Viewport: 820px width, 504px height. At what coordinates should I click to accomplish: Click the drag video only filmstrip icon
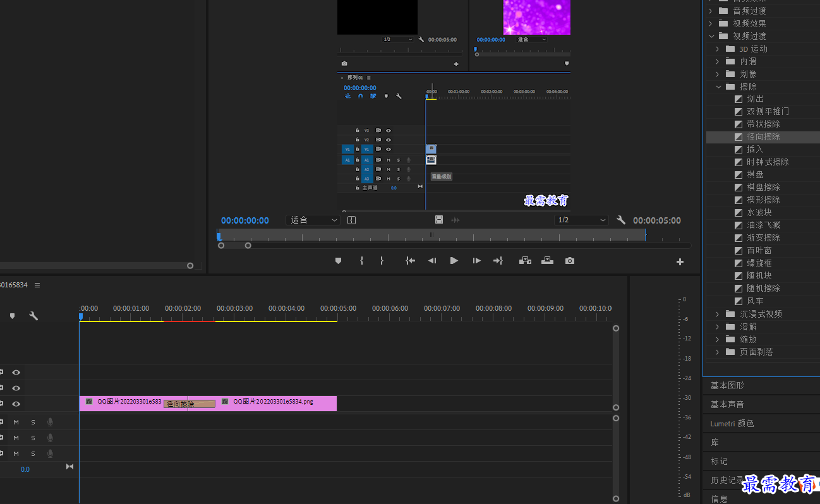click(x=439, y=220)
